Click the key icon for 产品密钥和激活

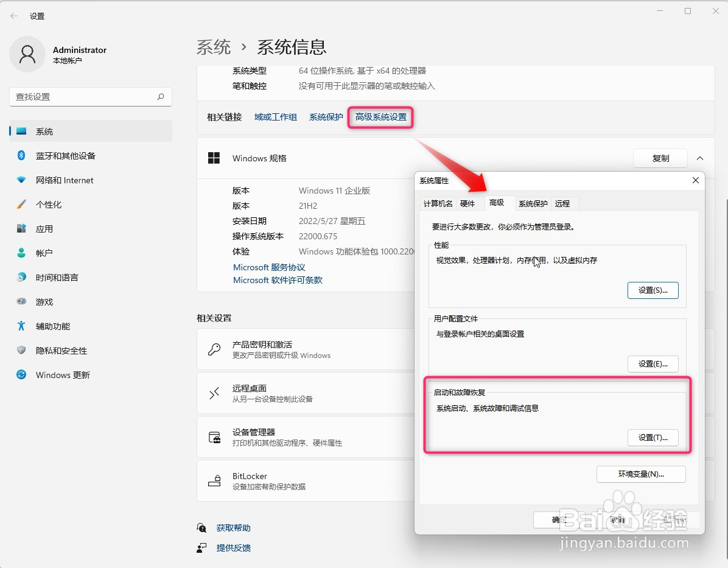point(214,349)
